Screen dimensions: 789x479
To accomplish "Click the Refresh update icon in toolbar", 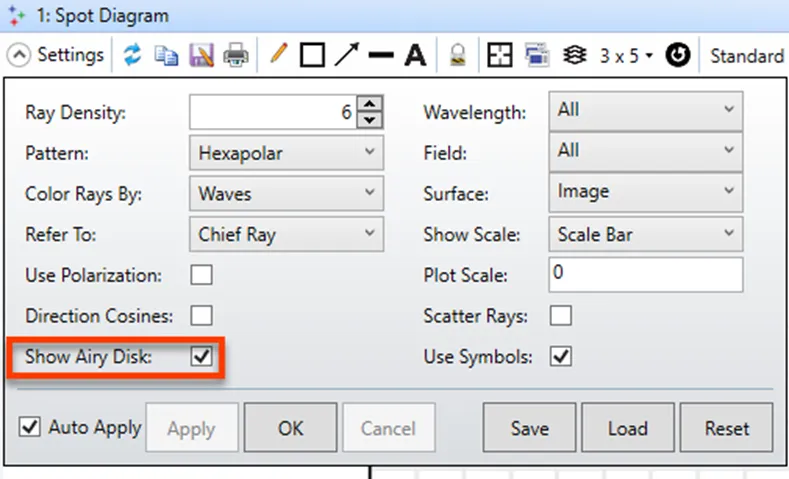I will (x=132, y=55).
